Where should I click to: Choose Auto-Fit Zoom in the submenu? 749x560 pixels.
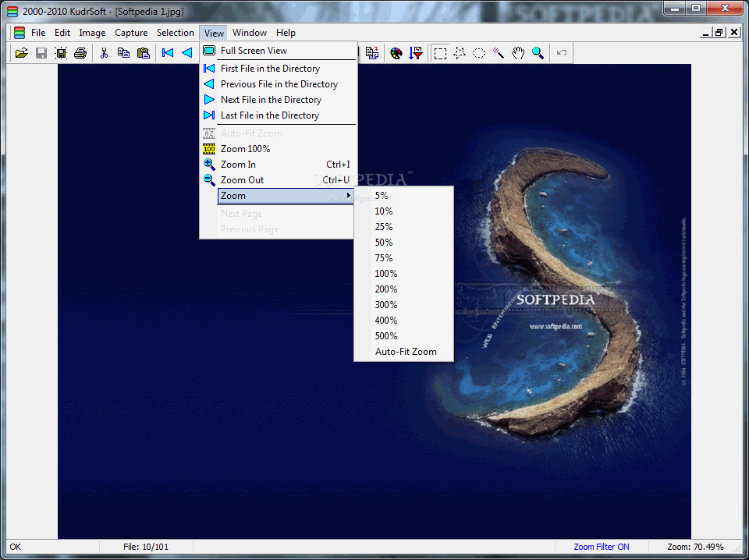point(403,352)
